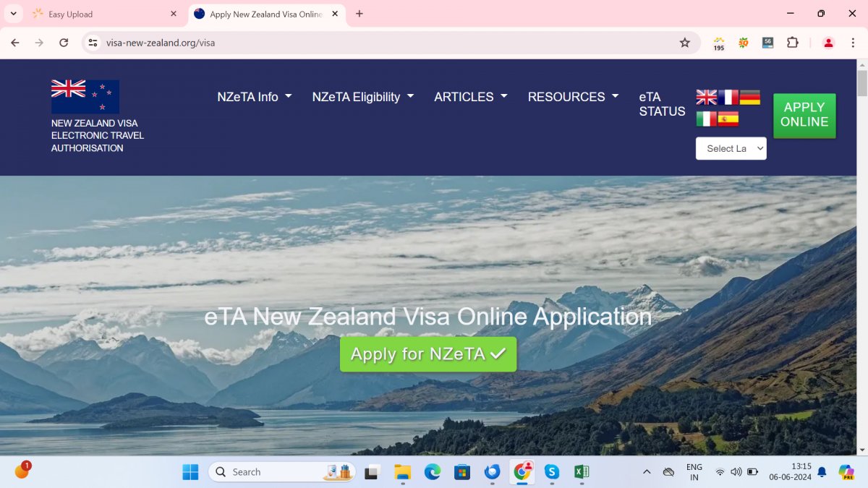Viewport: 868px width, 488px height.
Task: Expand the NZeTA Info dropdown menu
Action: (x=255, y=97)
